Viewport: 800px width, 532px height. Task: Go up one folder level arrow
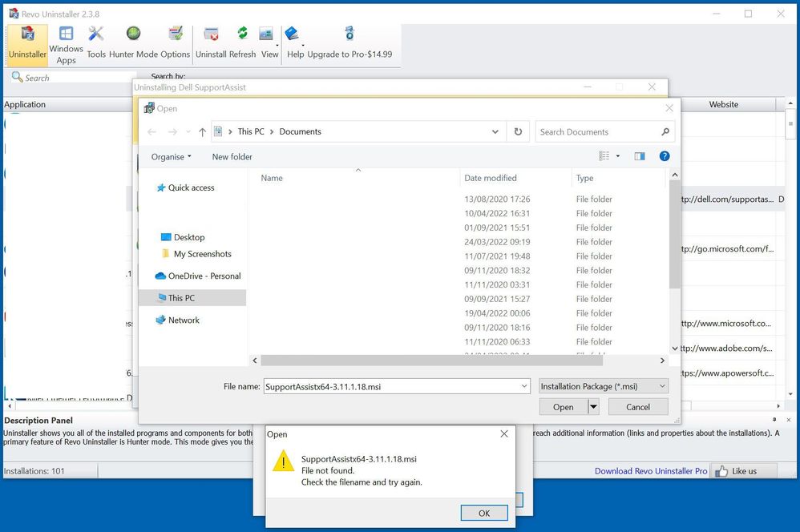point(202,132)
